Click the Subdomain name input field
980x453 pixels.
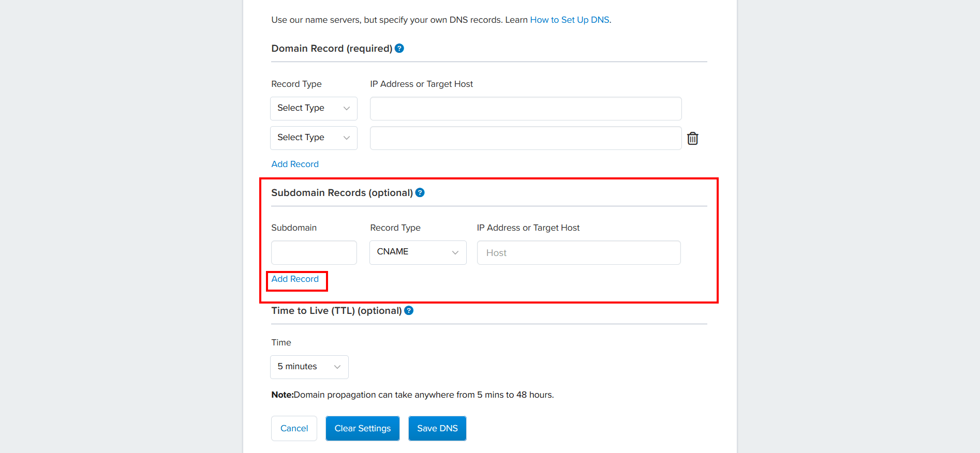314,252
